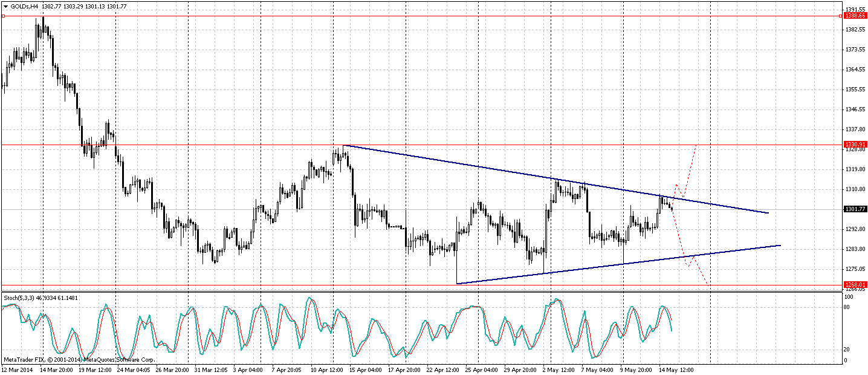This screenshot has height=375, width=868.
Task: Click the 25 Apr 04:00 time label
Action: click(x=482, y=370)
